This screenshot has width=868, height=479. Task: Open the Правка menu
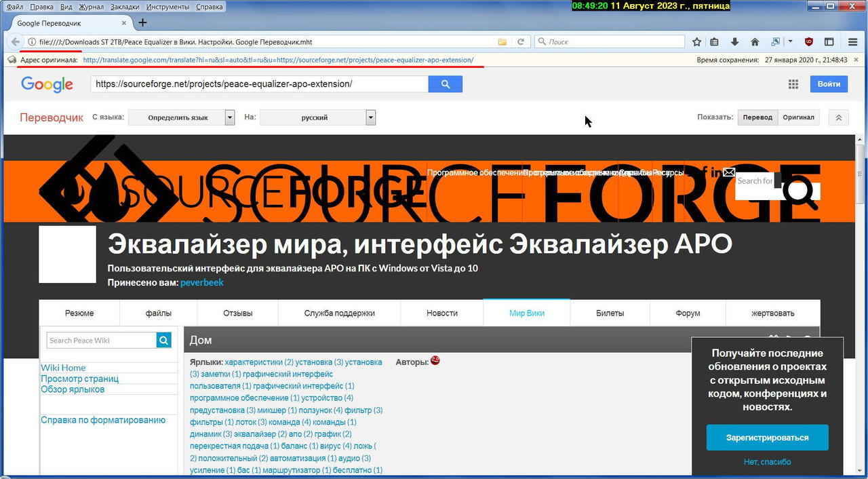click(41, 6)
